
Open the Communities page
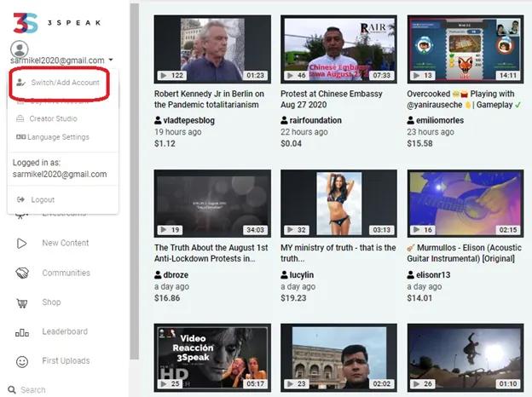66,273
